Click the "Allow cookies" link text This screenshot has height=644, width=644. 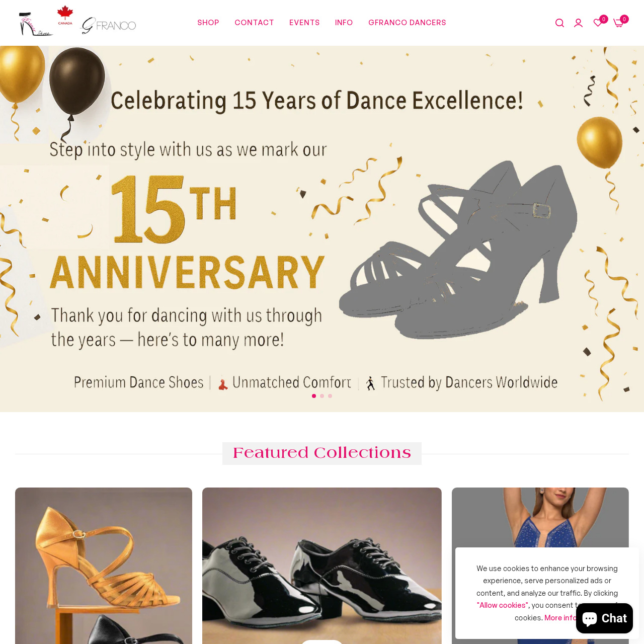[503, 605]
